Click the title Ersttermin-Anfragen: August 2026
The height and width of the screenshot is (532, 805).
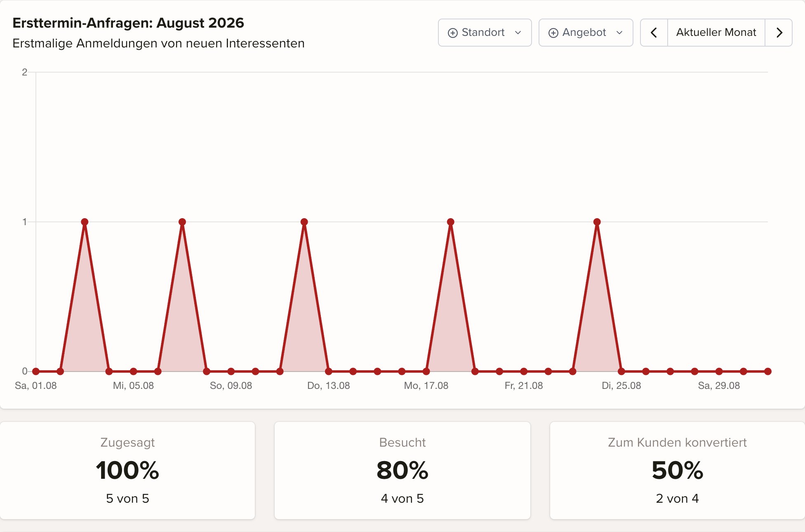128,23
